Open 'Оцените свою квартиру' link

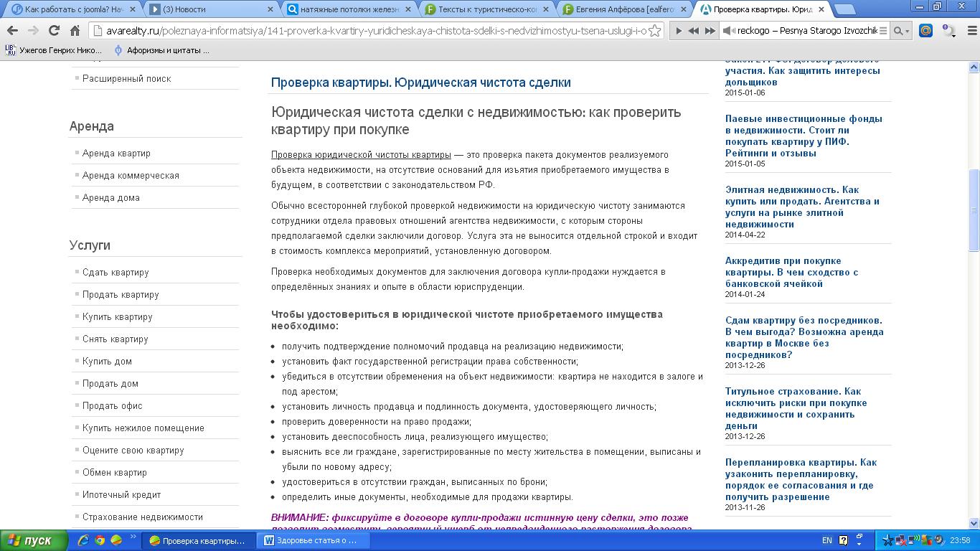click(x=133, y=450)
